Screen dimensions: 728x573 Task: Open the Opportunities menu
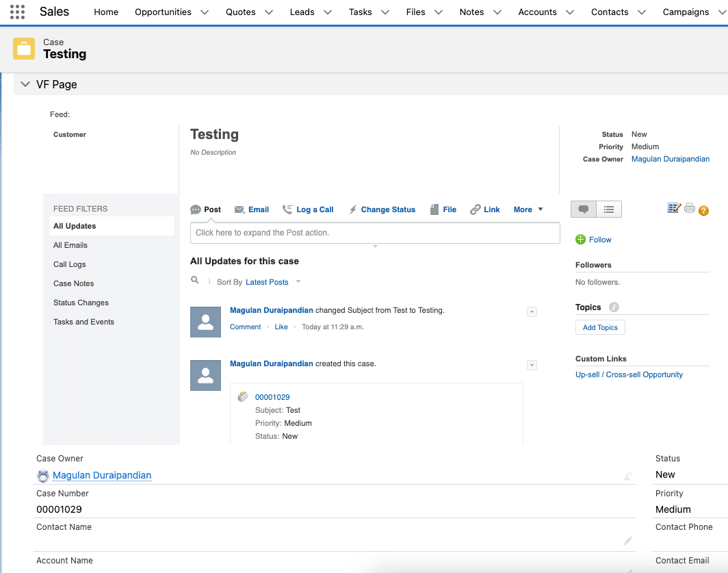(x=164, y=12)
